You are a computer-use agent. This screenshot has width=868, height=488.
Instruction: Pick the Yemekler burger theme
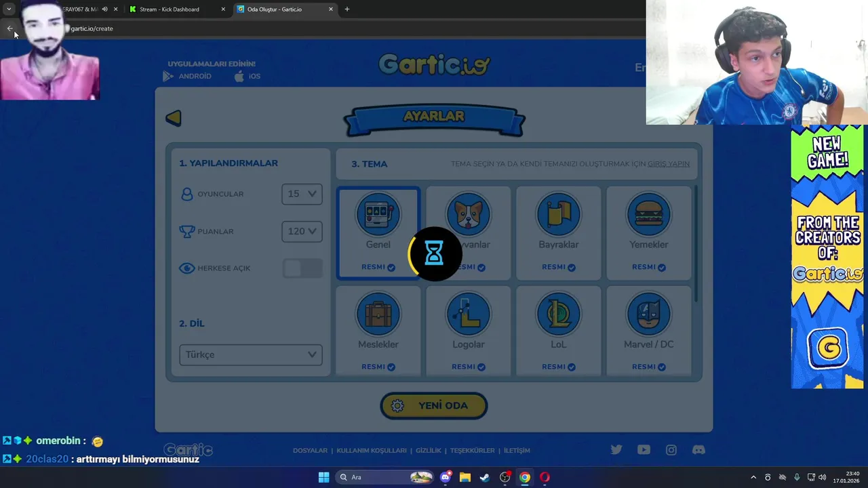648,233
